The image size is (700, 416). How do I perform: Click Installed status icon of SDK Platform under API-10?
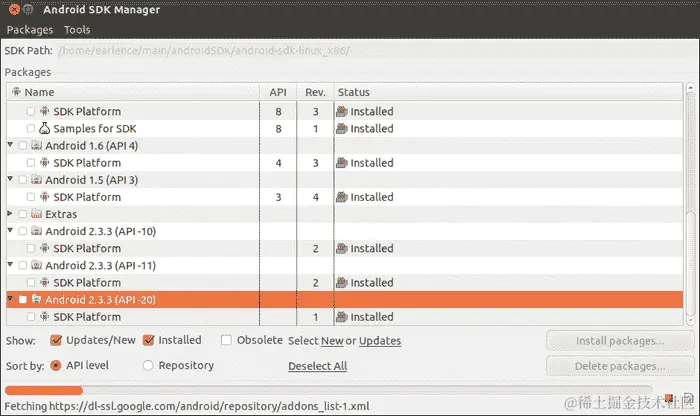[342, 248]
